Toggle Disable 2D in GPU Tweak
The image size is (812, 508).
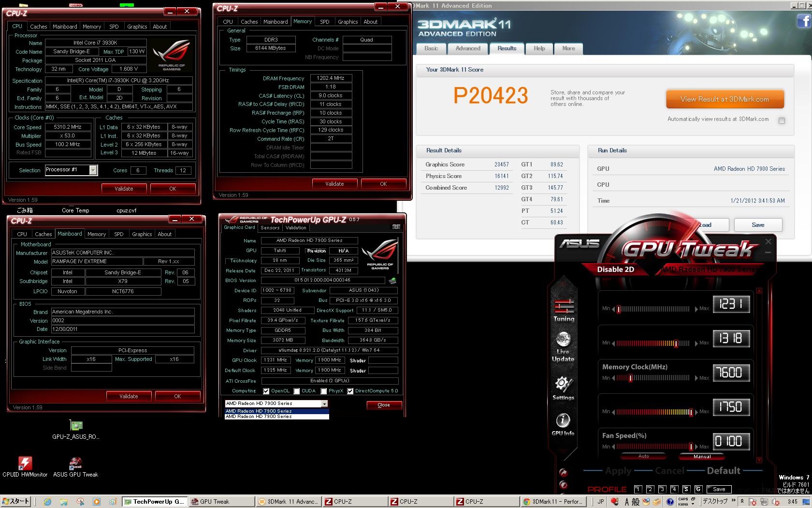point(615,269)
